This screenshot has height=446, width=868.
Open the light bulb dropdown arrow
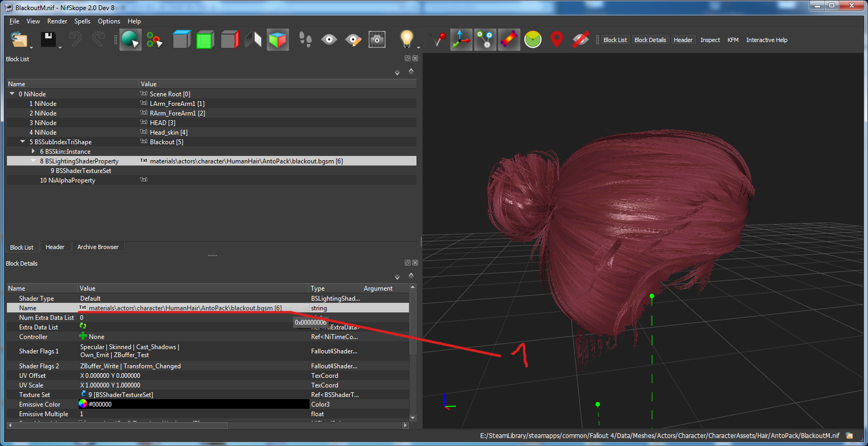point(418,47)
